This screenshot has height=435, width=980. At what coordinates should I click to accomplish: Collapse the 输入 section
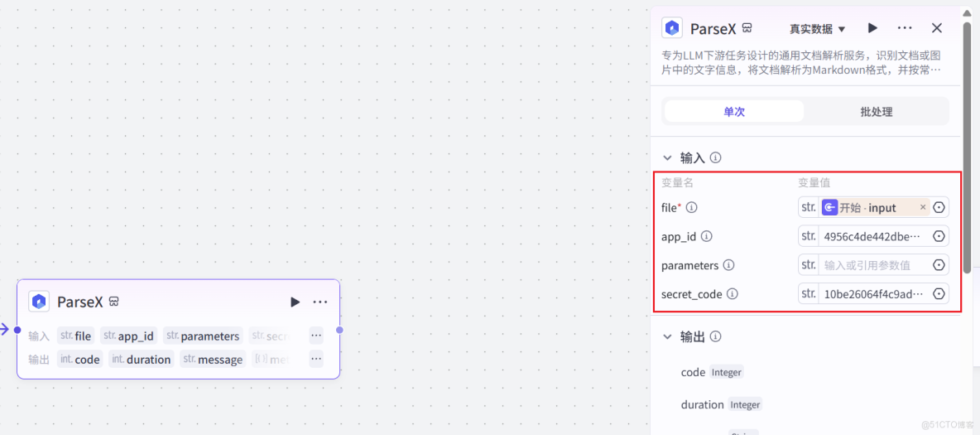coord(667,157)
